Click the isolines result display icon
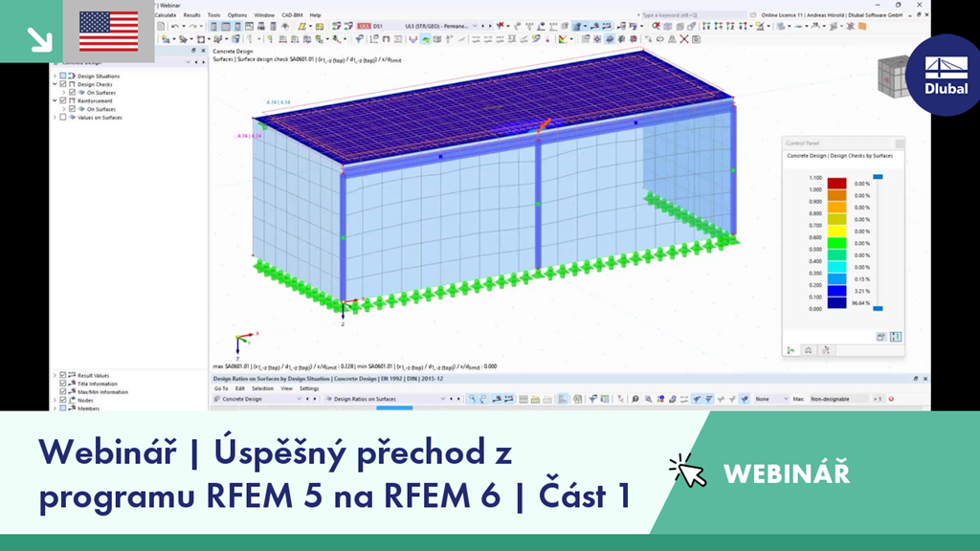 click(425, 38)
